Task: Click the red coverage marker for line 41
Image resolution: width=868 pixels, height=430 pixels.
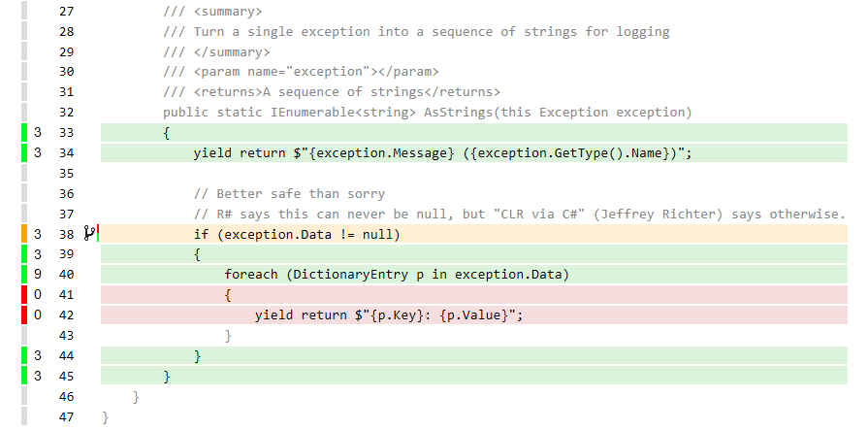Action: coord(24,295)
